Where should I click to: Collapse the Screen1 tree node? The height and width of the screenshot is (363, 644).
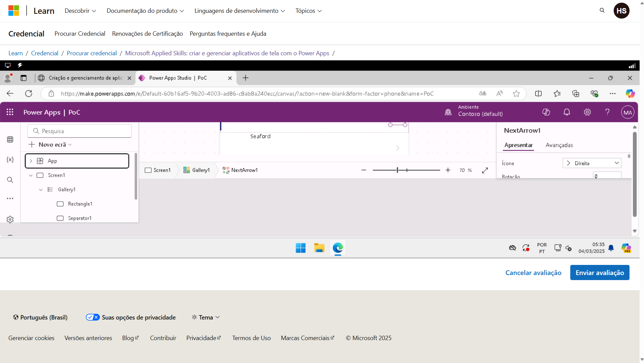coord(31,175)
